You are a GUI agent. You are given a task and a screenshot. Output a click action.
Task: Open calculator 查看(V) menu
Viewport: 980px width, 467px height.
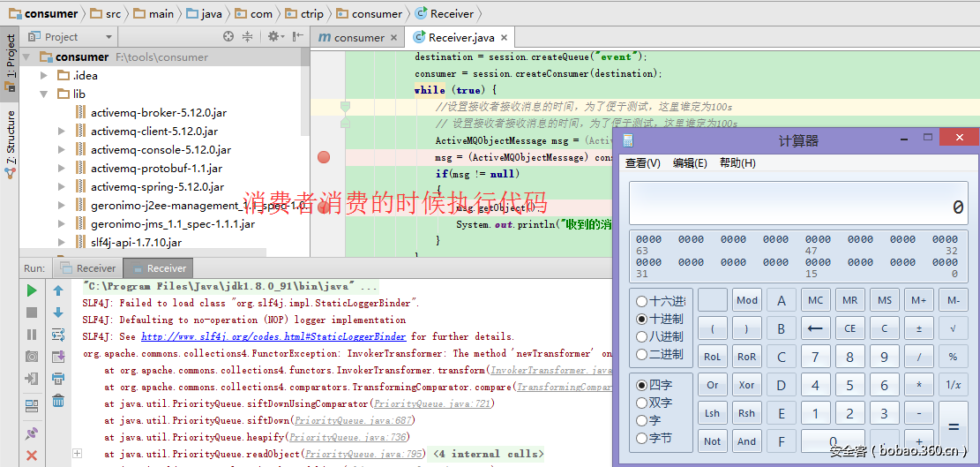tap(643, 163)
